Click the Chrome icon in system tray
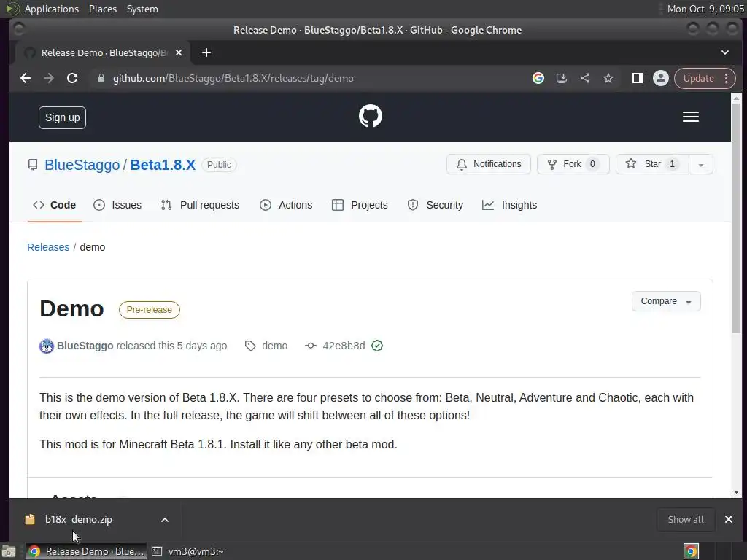The height and width of the screenshot is (560, 747). (x=692, y=551)
